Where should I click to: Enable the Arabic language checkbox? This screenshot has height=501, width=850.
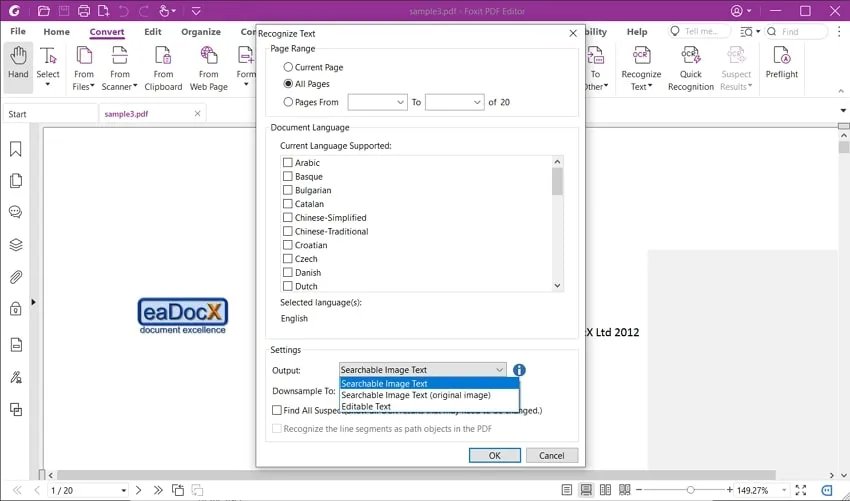(x=288, y=163)
